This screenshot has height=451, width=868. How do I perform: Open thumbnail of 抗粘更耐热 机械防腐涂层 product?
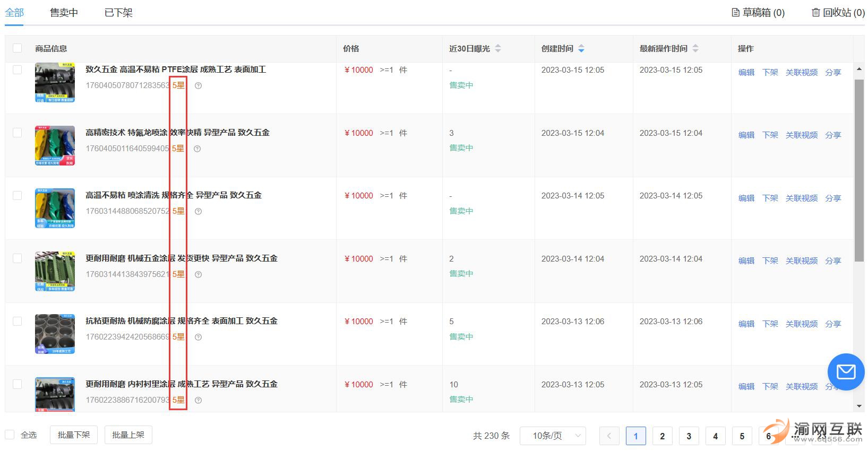[x=55, y=334]
